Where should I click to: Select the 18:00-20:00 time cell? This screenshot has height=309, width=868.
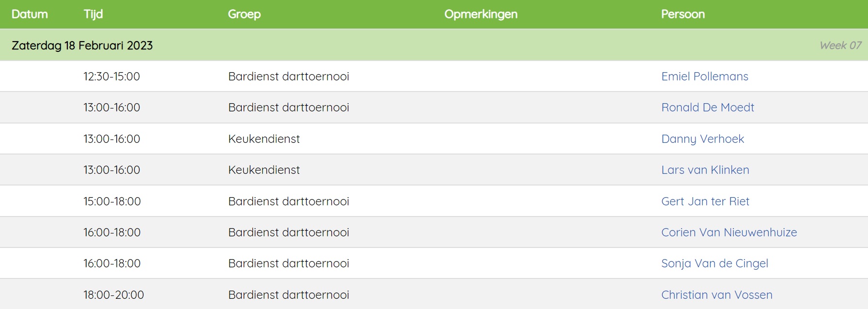point(113,295)
